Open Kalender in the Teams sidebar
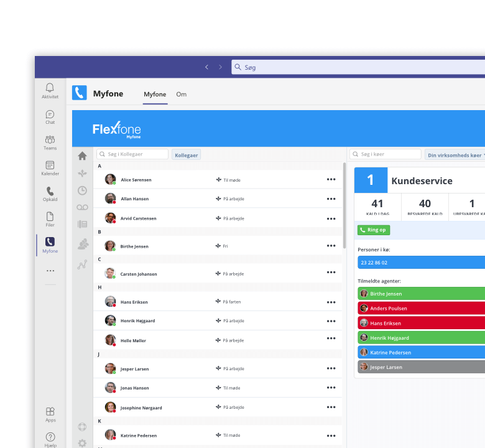The width and height of the screenshot is (485, 448). [x=50, y=168]
